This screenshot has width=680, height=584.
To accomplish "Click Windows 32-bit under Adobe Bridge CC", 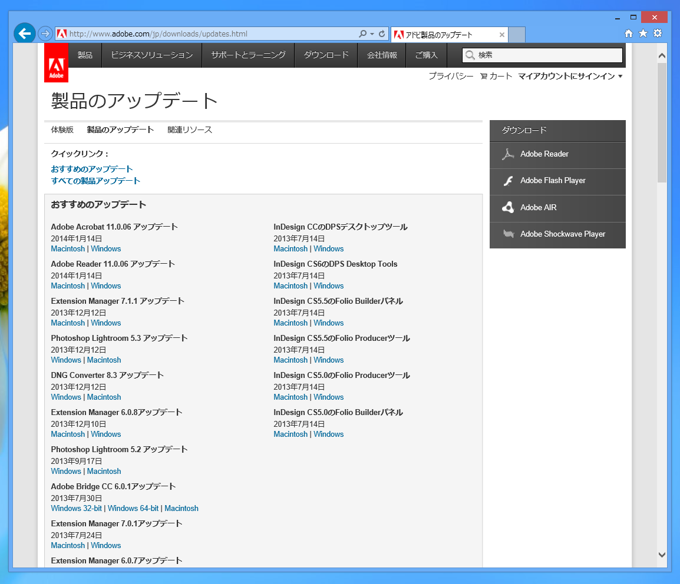I will point(76,508).
